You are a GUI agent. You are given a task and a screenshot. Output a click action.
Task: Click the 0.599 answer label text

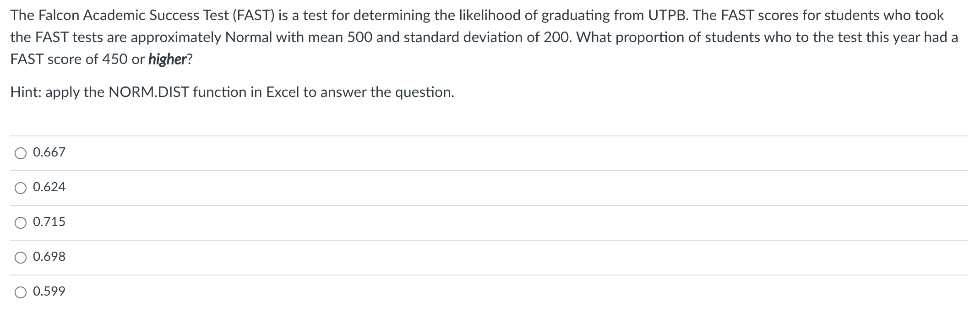click(49, 291)
